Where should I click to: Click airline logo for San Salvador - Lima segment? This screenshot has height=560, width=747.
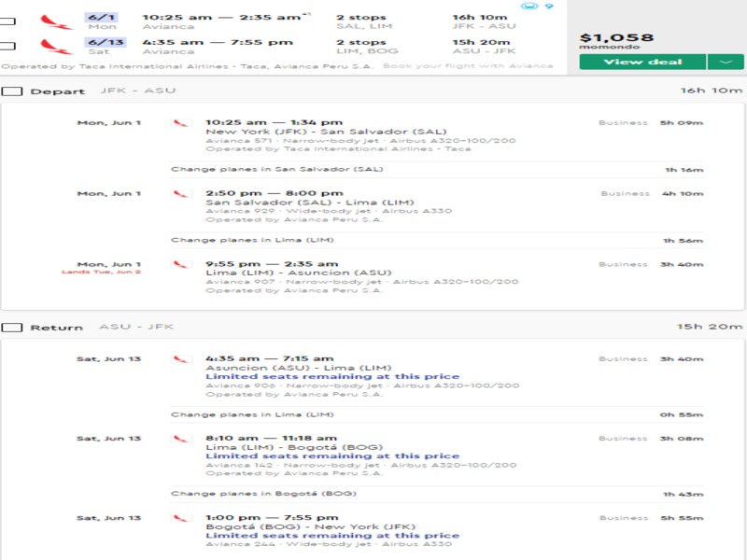point(181,194)
